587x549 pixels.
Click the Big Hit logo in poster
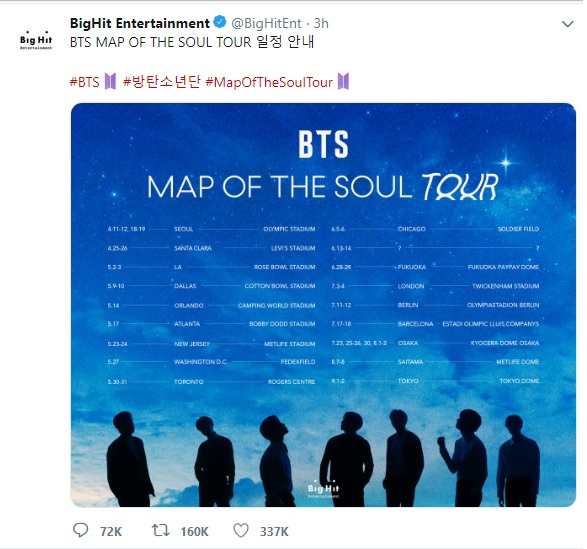pos(323,489)
